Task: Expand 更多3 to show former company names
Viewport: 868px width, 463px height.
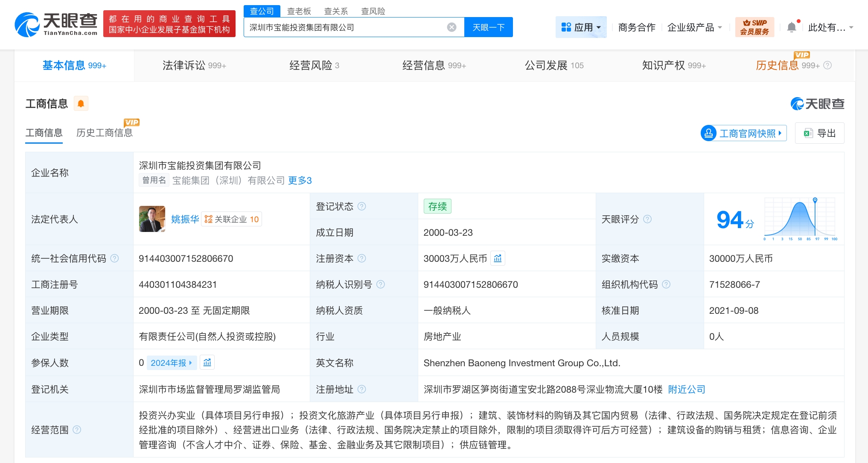Action: (x=300, y=180)
